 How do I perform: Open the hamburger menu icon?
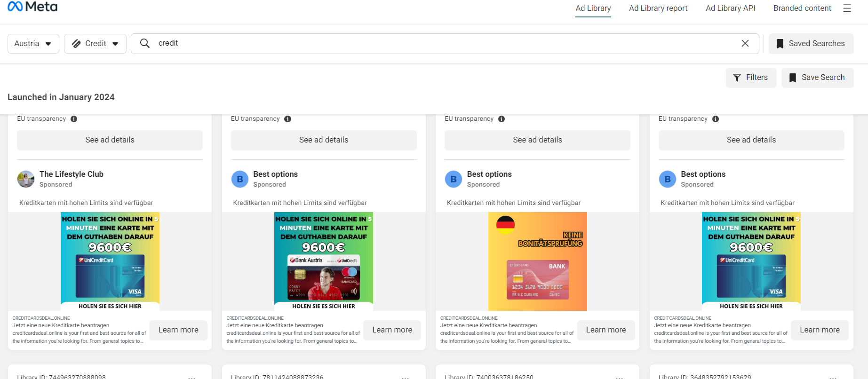[x=847, y=8]
